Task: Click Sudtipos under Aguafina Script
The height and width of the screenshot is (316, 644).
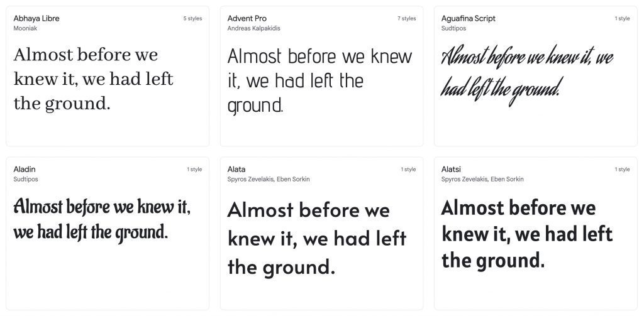Action: [453, 28]
